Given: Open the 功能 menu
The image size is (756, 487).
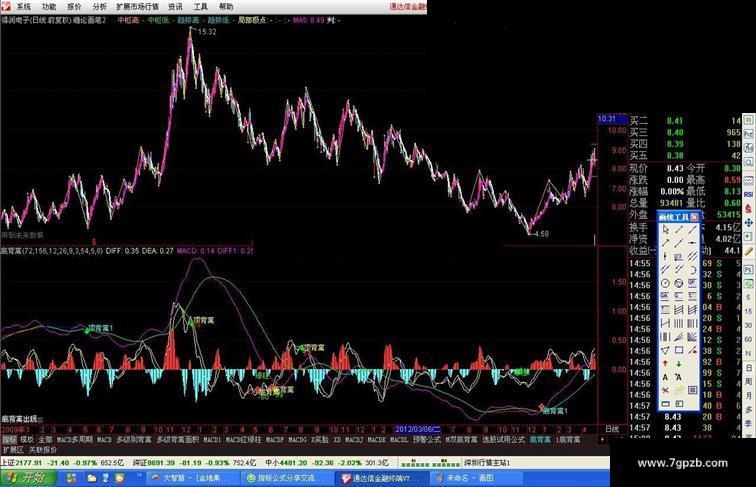Looking at the screenshot, I should (49, 7).
